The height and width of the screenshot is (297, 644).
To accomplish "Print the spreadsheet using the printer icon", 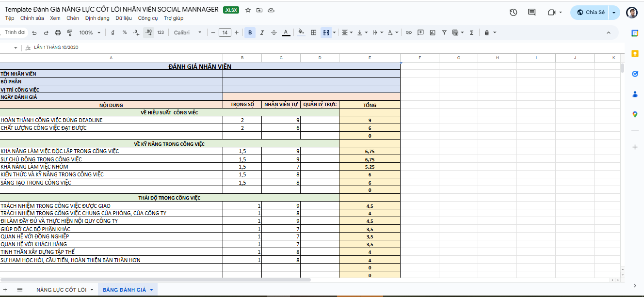I will pyautogui.click(x=58, y=32).
